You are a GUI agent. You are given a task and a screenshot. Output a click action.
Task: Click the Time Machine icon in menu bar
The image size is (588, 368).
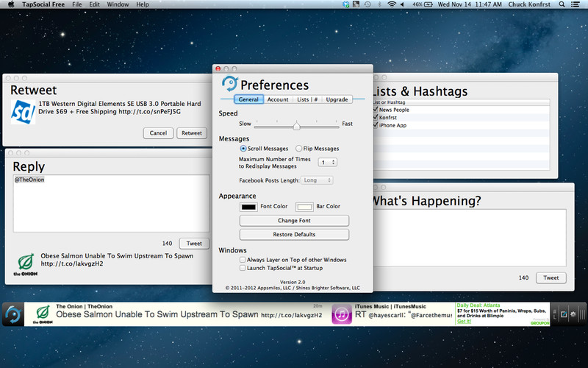tap(367, 4)
